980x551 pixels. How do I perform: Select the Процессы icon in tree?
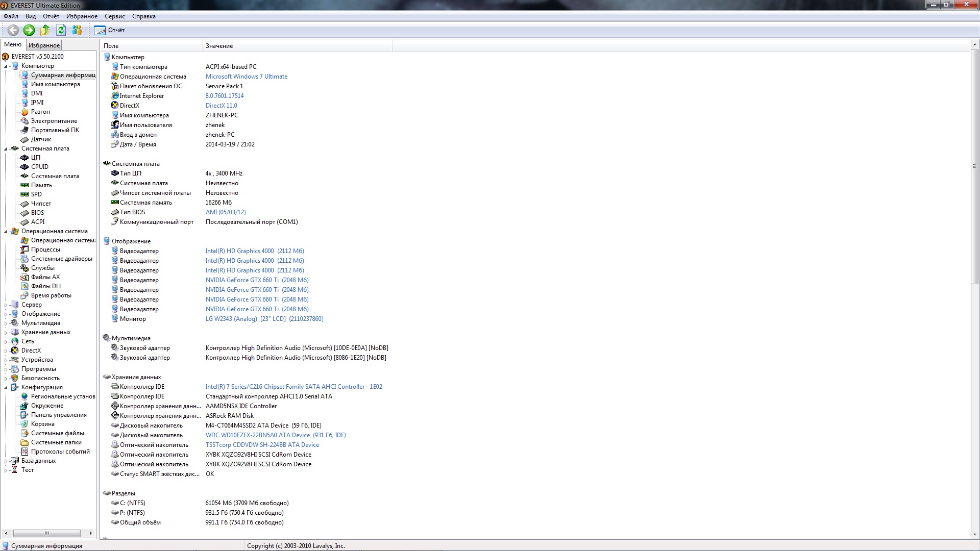click(x=24, y=249)
